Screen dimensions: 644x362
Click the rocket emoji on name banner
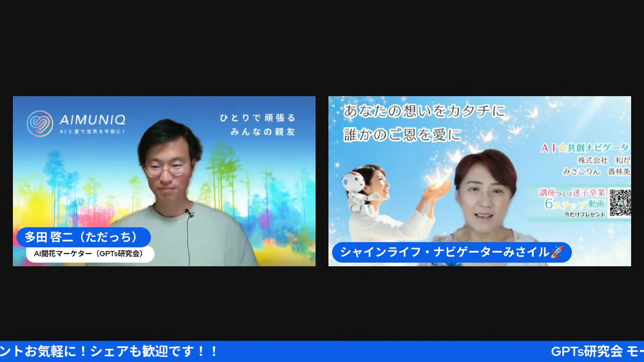[557, 252]
